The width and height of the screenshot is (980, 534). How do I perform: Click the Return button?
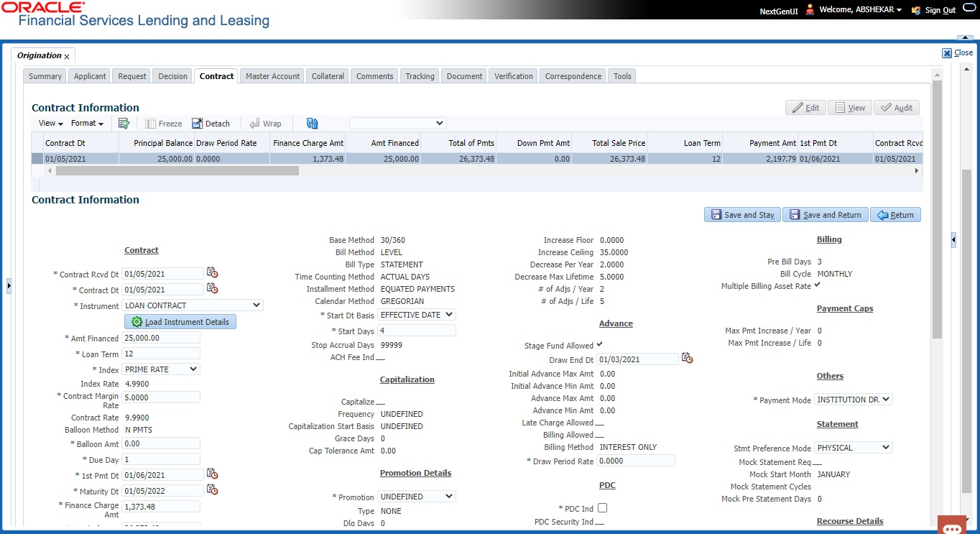pyautogui.click(x=895, y=215)
